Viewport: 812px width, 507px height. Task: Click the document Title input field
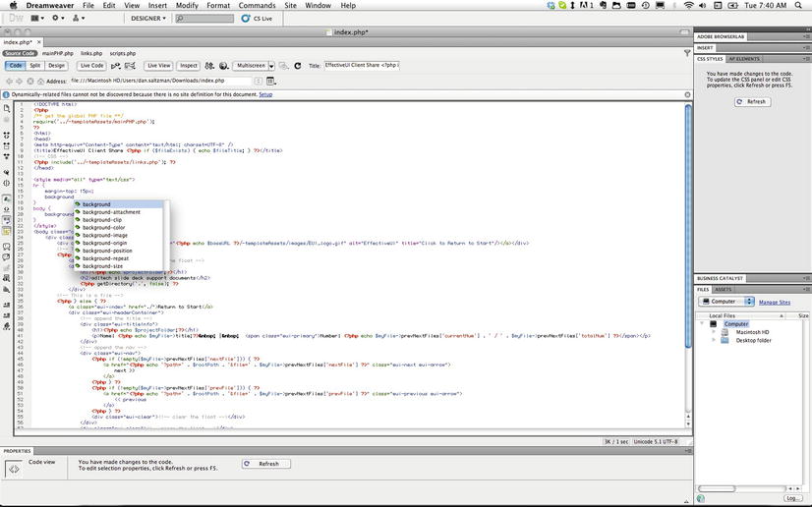tap(362, 66)
